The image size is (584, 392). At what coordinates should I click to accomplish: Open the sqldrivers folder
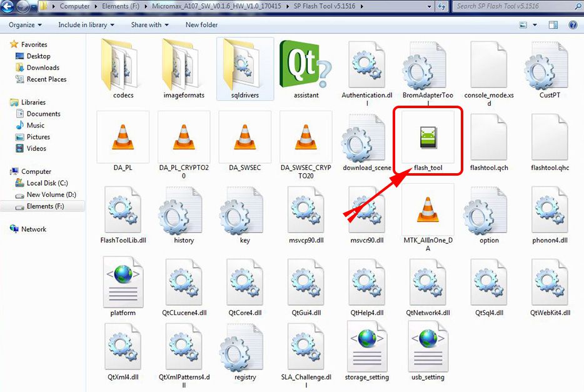[244, 69]
